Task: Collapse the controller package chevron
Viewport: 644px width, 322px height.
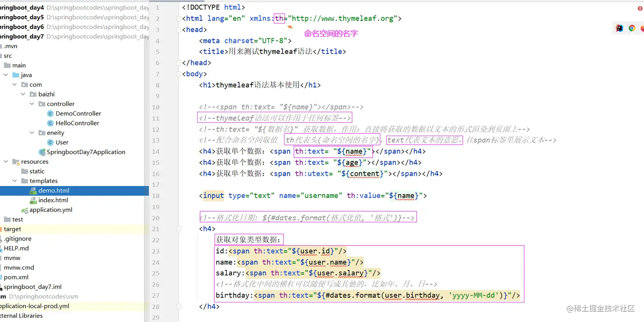Action: tap(32, 104)
